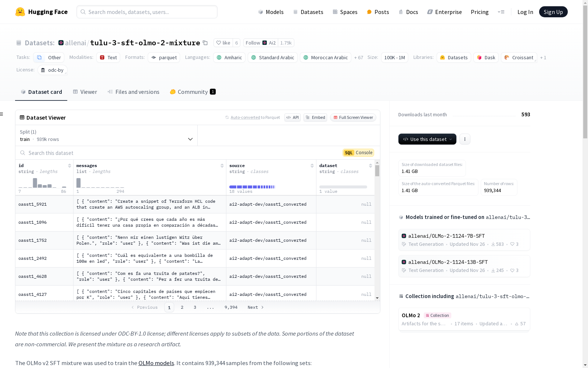Open Models in the top navigation
Screen dimensions: 588x368
coord(271,12)
